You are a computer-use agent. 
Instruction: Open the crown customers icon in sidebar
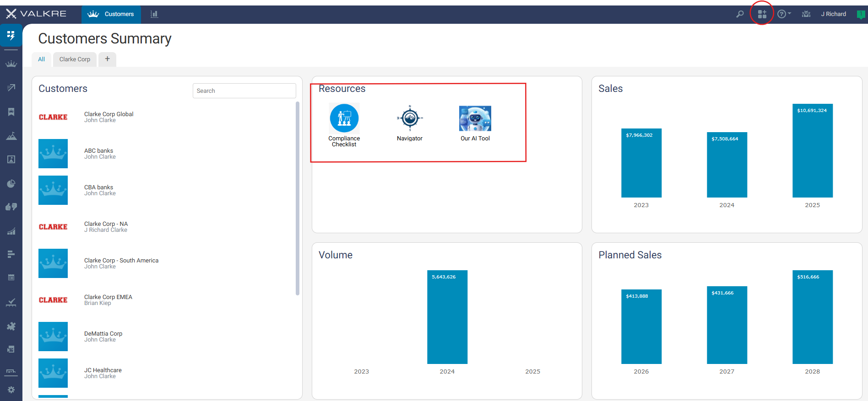click(11, 64)
